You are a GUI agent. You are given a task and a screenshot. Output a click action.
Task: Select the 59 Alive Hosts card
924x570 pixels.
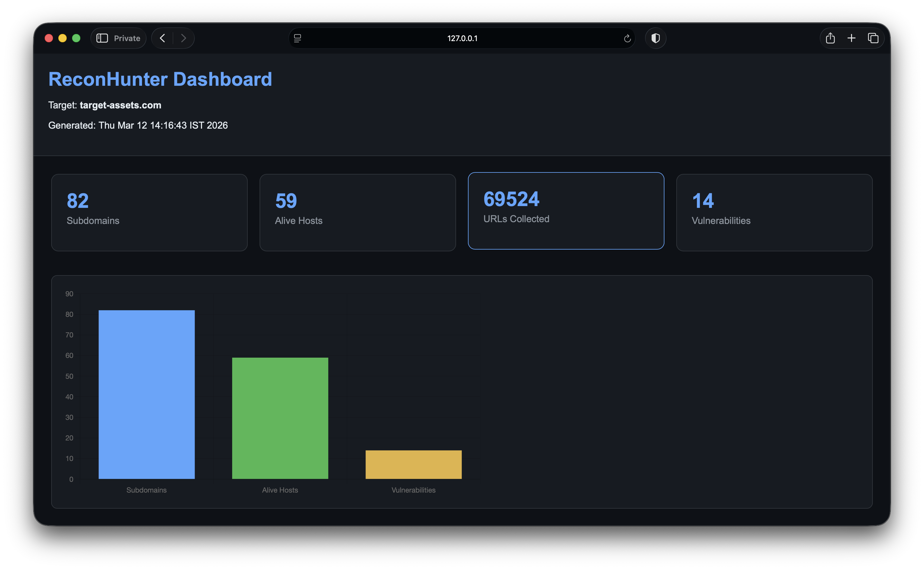point(357,212)
